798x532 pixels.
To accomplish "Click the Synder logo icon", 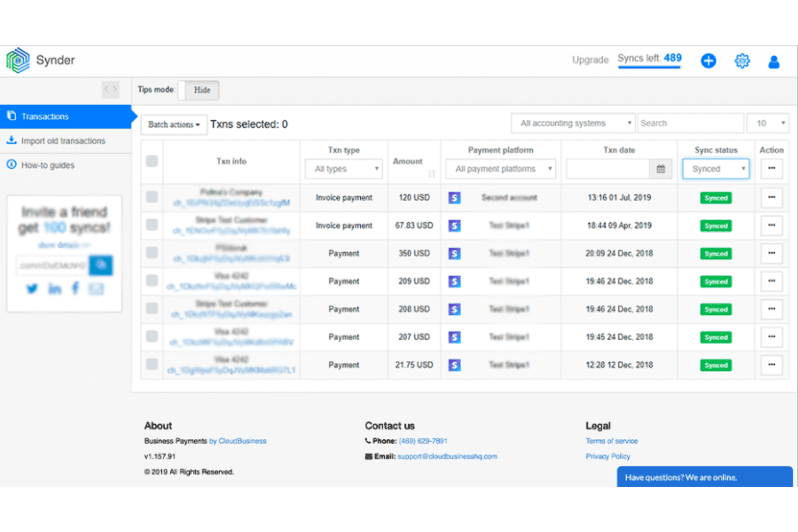I will tap(18, 60).
